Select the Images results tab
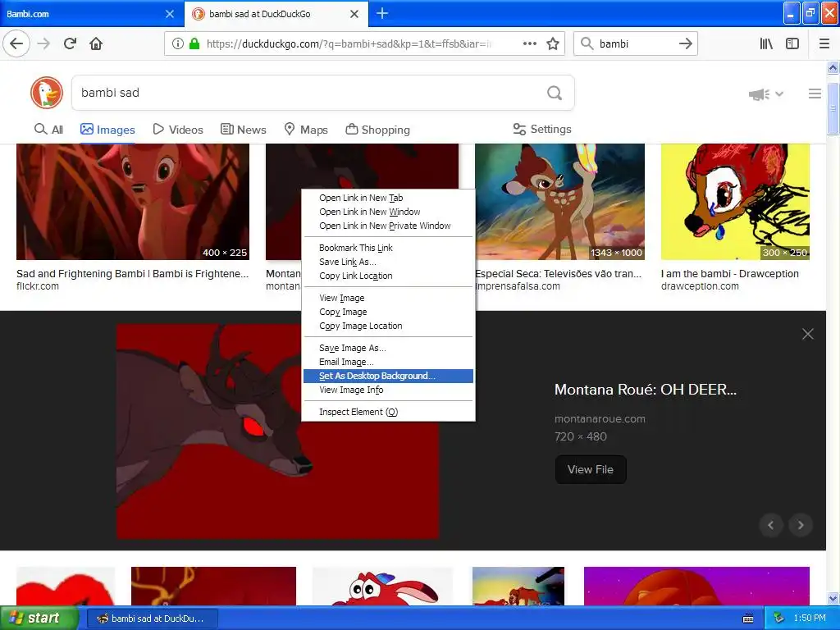Image resolution: width=840 pixels, height=630 pixels. tap(107, 130)
